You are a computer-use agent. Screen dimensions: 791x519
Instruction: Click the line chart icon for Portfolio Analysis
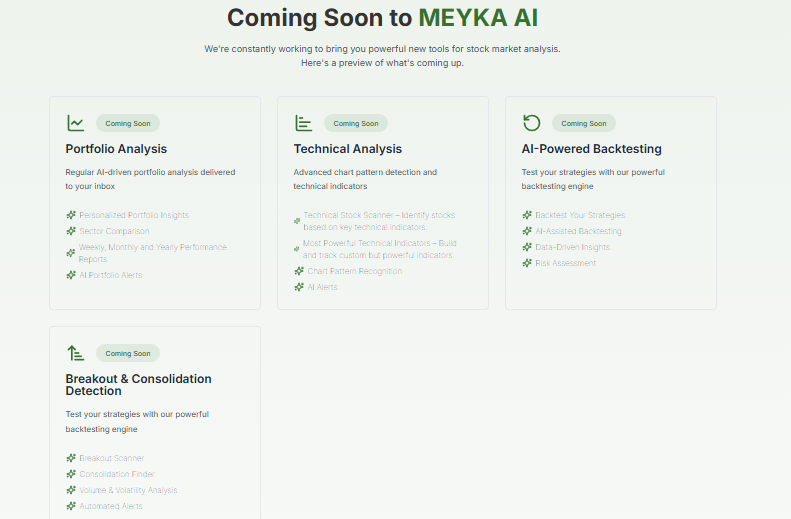76,123
